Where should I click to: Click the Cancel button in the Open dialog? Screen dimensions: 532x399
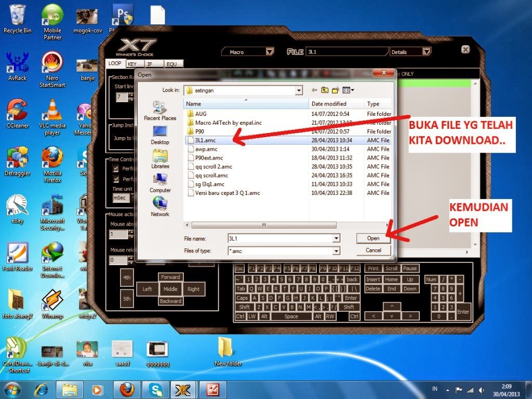tap(373, 250)
